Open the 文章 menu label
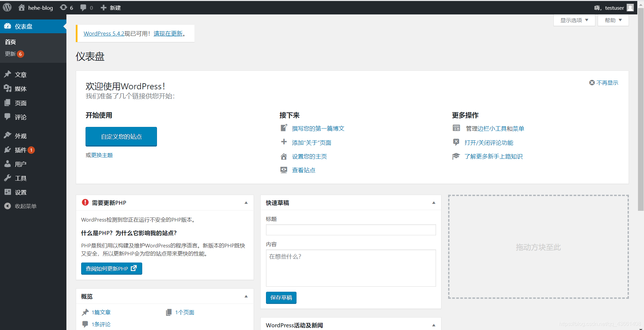Screen dimensions: 644x330 click(20, 75)
